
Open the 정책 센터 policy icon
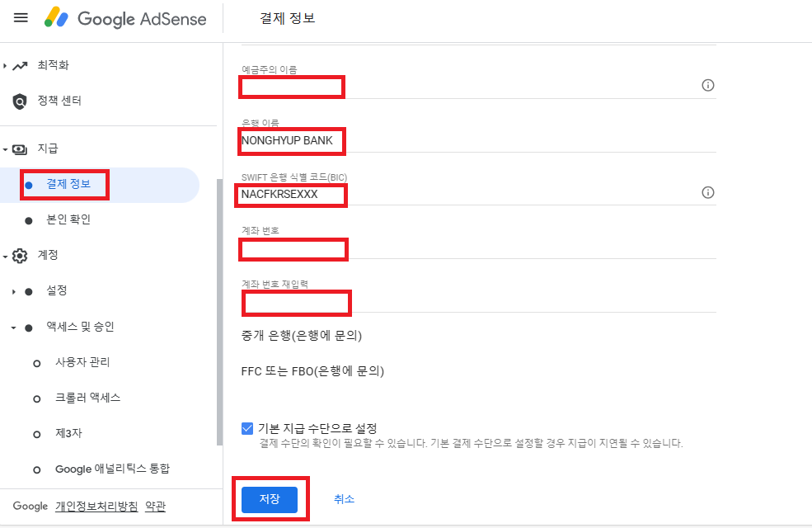pos(21,101)
